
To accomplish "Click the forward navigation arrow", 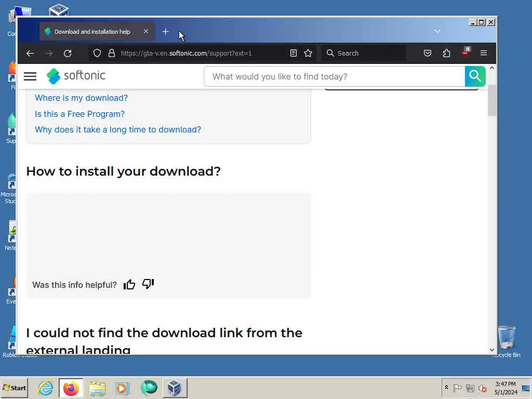I will tap(49, 54).
